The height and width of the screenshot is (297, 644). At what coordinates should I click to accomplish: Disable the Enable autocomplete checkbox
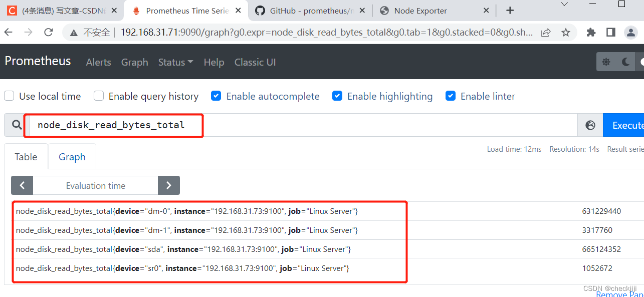(x=216, y=96)
